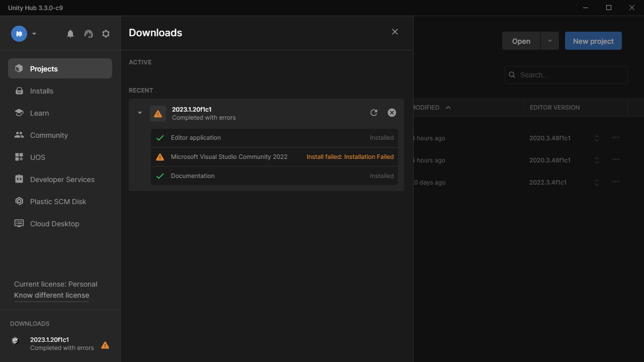Open preferences via the gear icon
644x362 pixels.
click(x=106, y=34)
